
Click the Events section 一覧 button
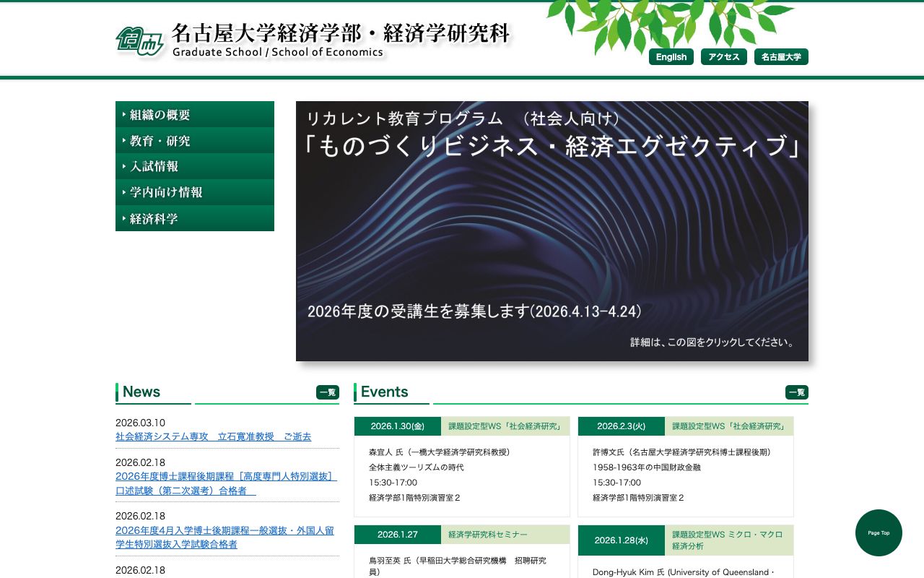pyautogui.click(x=797, y=392)
